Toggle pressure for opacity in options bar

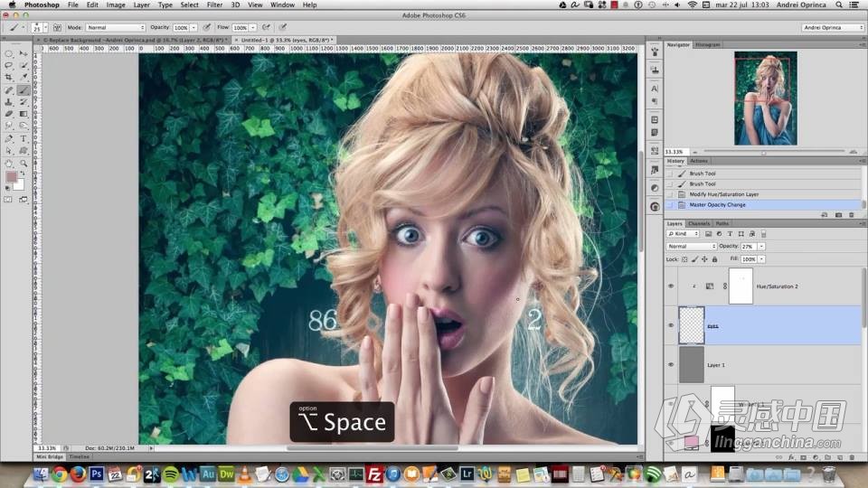click(207, 27)
